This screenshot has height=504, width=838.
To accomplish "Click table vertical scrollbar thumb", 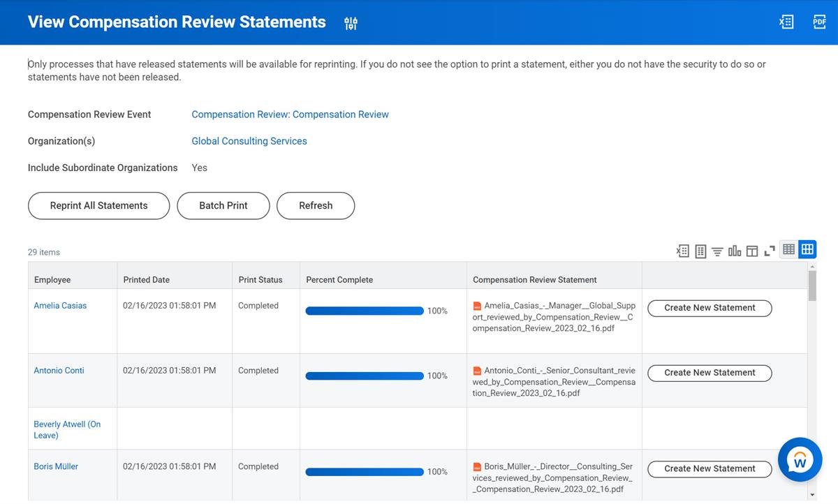I will [x=812, y=286].
